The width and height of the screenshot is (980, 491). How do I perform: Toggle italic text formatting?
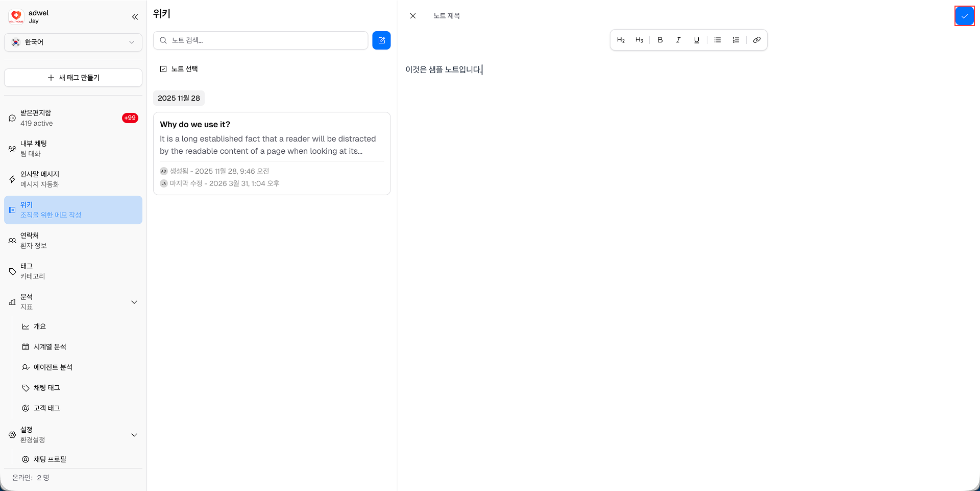tap(678, 40)
